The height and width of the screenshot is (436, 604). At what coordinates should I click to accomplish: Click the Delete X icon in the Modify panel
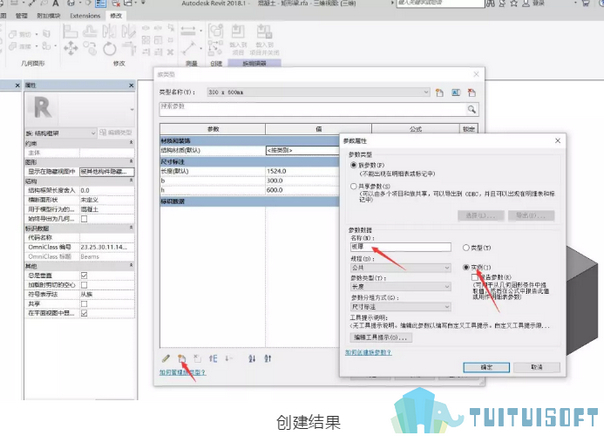pyautogui.click(x=170, y=52)
